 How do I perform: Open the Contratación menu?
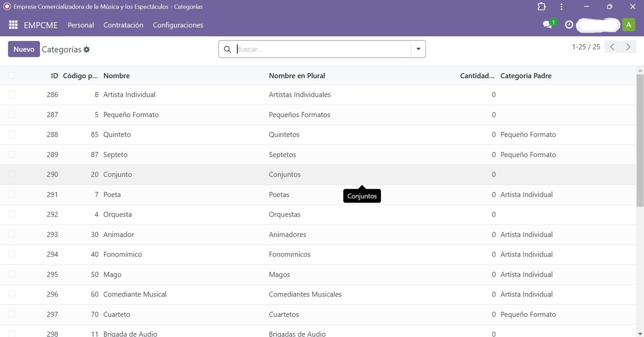(x=123, y=25)
